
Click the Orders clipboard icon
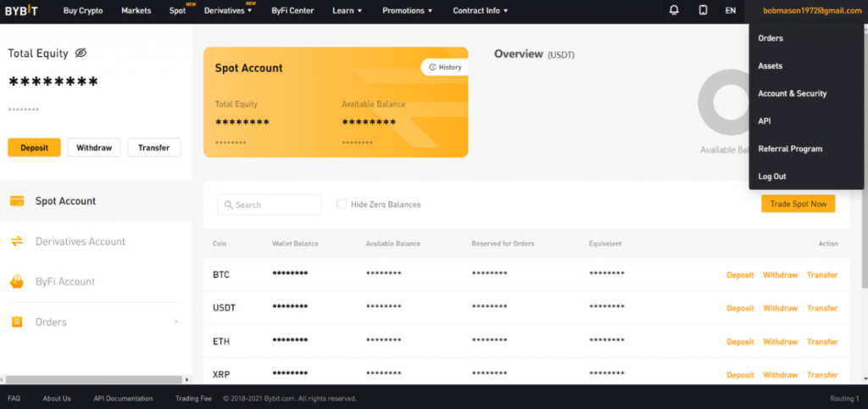coord(17,322)
